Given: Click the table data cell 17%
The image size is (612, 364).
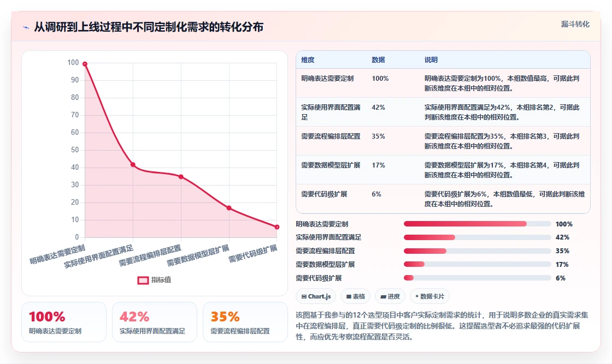Looking at the screenshot, I should [x=378, y=165].
